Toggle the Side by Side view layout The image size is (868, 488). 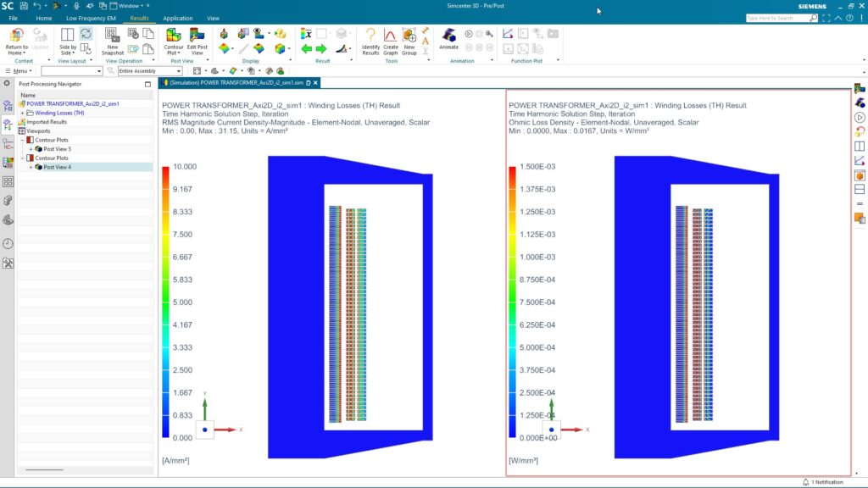tap(68, 39)
